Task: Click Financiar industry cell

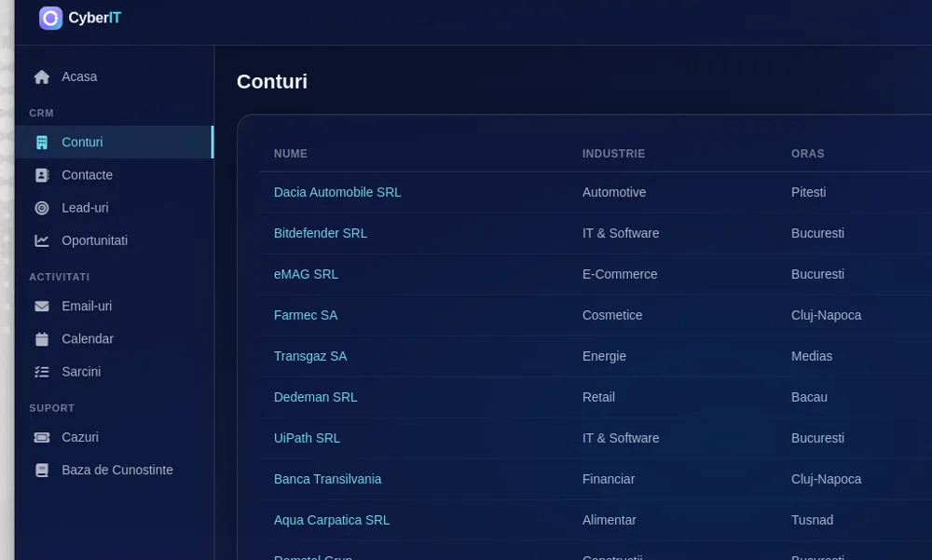Action: [608, 479]
